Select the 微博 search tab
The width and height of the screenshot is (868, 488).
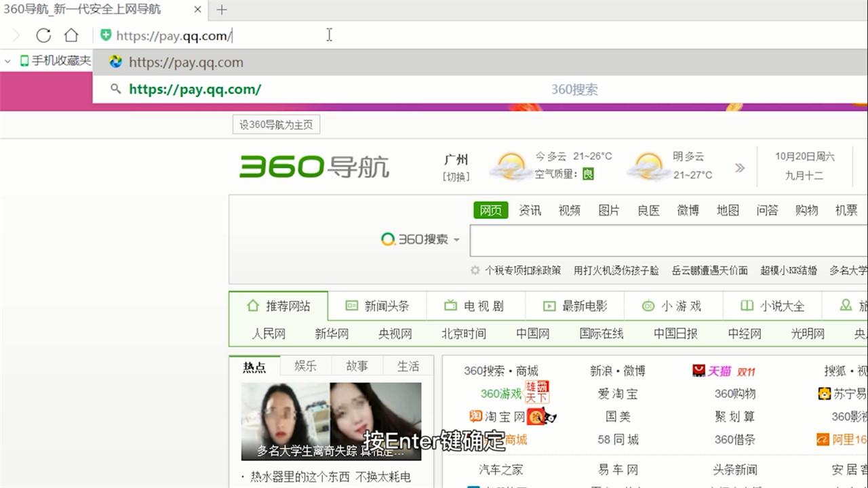pos(688,211)
